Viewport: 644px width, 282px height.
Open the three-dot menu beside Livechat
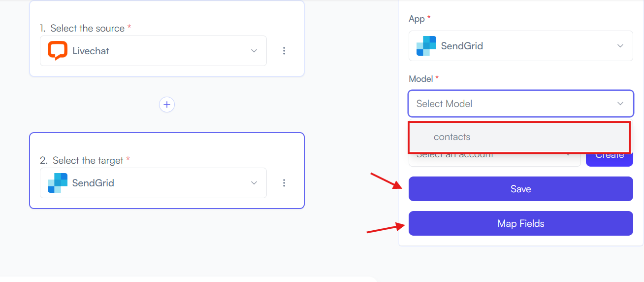tap(284, 51)
